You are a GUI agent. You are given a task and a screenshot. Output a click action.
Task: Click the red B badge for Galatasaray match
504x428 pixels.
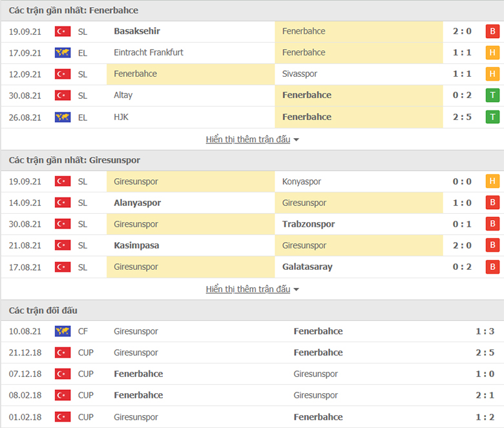click(x=492, y=267)
